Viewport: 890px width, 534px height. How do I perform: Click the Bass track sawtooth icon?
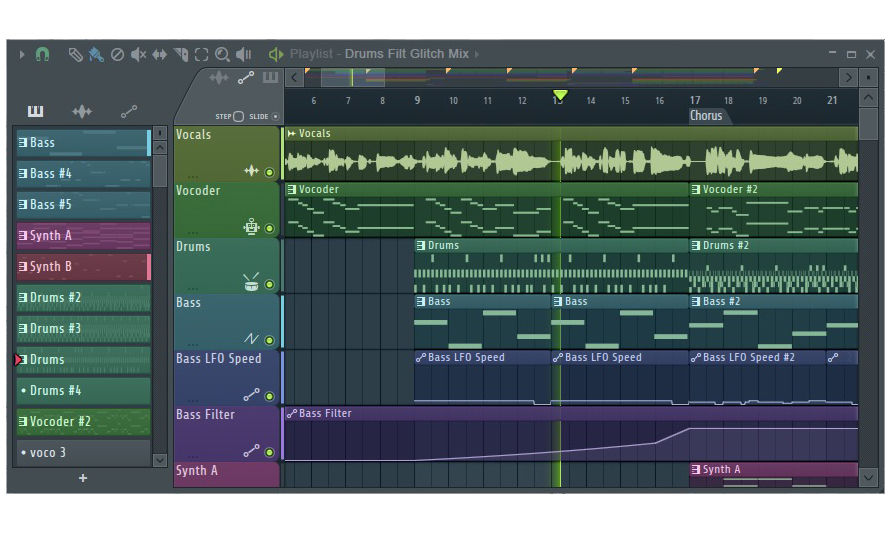coord(251,339)
